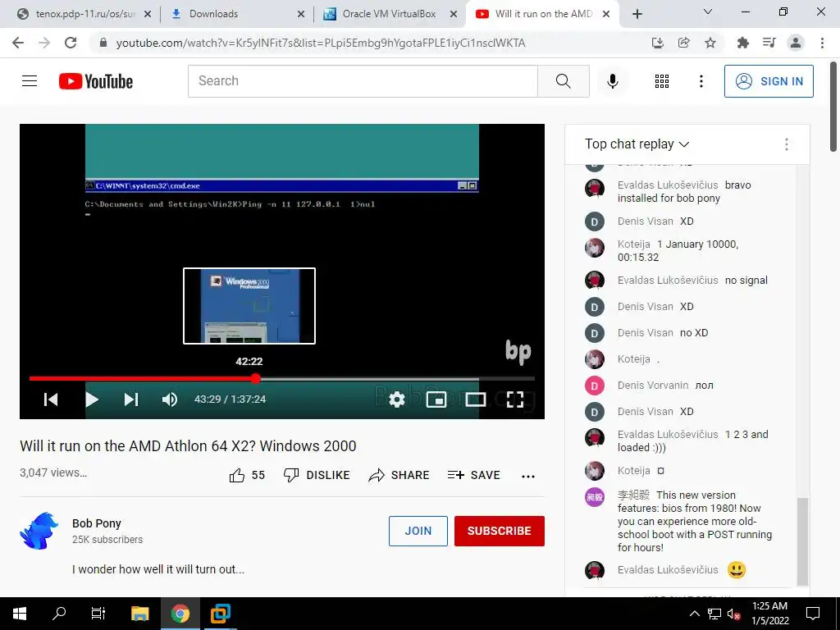
Task: Subscribe to Bob Pony channel
Action: [500, 531]
